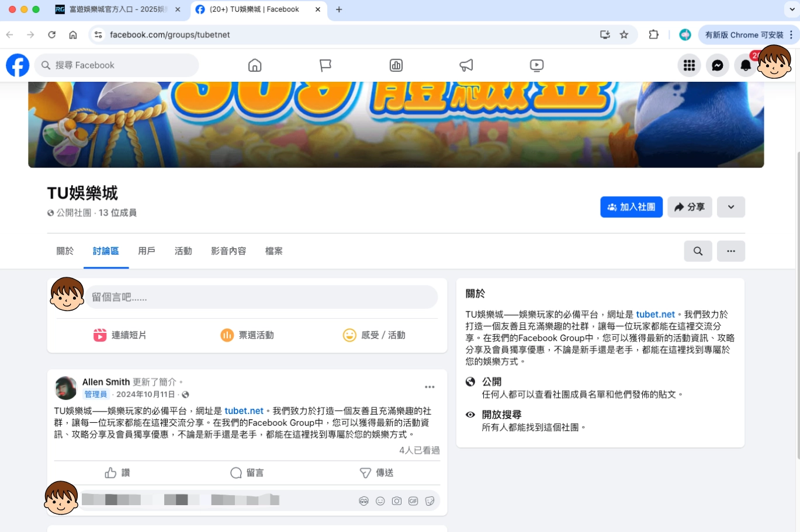Switch to the 關於 tab
Viewport: 800px width, 532px height.
click(65, 251)
